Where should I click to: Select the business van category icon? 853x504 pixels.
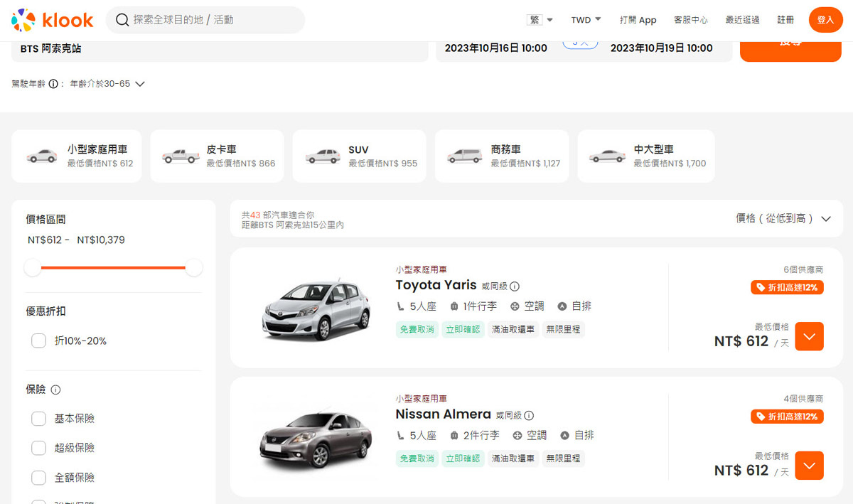click(x=465, y=156)
